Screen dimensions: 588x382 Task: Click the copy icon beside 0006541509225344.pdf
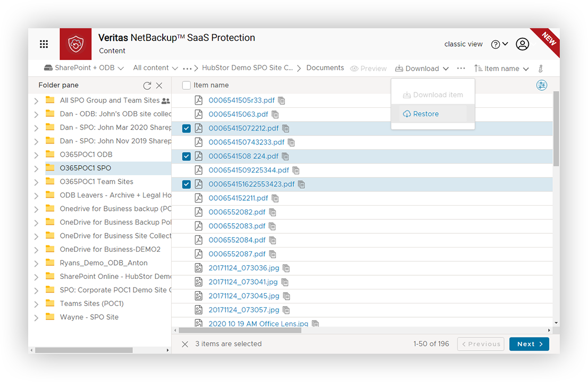[296, 171]
